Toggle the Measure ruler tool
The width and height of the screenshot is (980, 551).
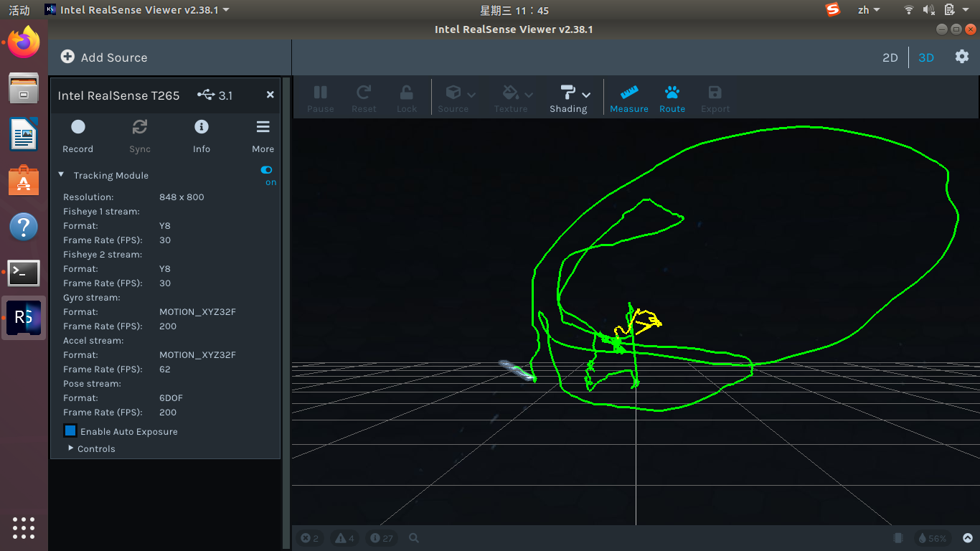pyautogui.click(x=629, y=98)
